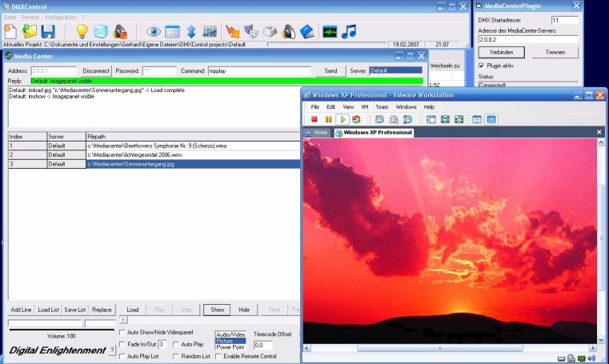Click the light bulb icon in DMXControl toolbar

[x=81, y=31]
